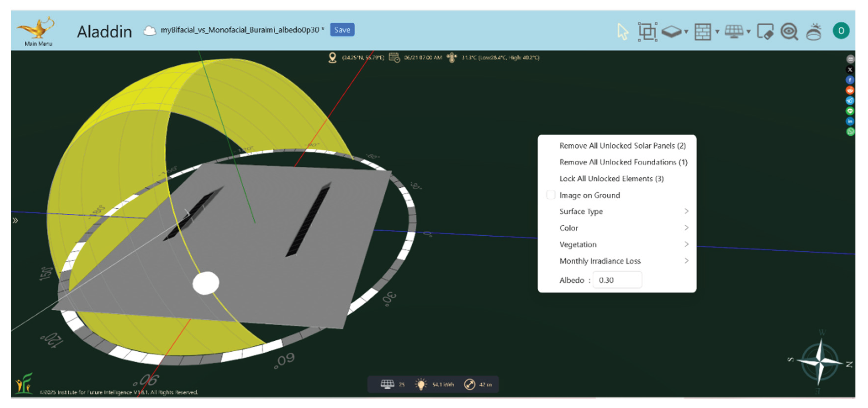Screen dimensions: 868x408
Task: Toggle the sun heliodon icon
Action: (814, 32)
